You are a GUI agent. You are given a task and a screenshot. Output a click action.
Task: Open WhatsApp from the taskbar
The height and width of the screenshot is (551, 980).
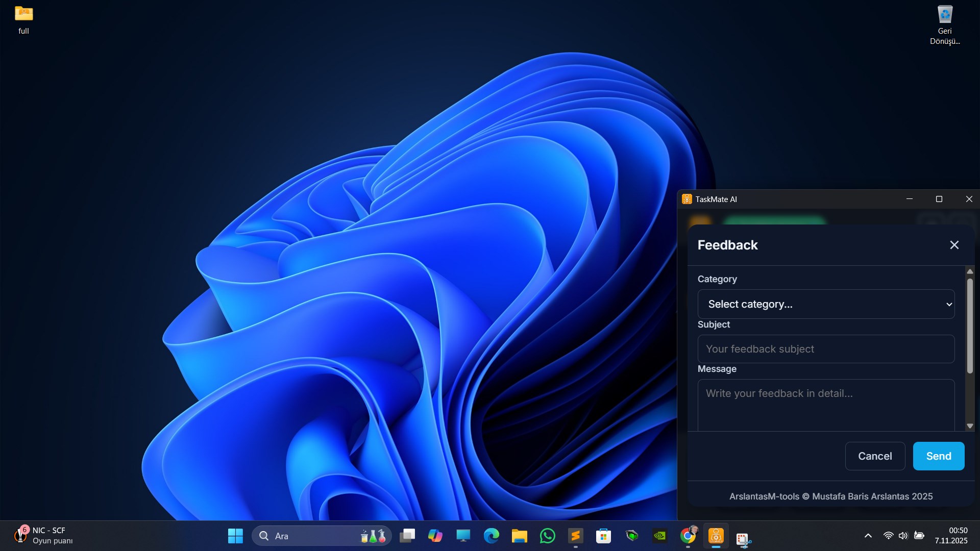click(547, 536)
